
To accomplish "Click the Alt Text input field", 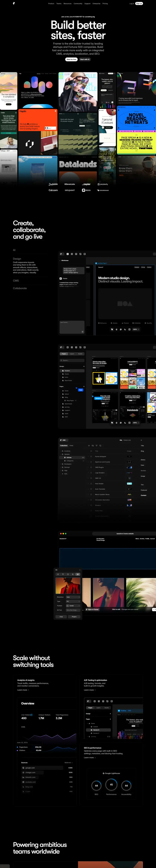I will (73, 610).
